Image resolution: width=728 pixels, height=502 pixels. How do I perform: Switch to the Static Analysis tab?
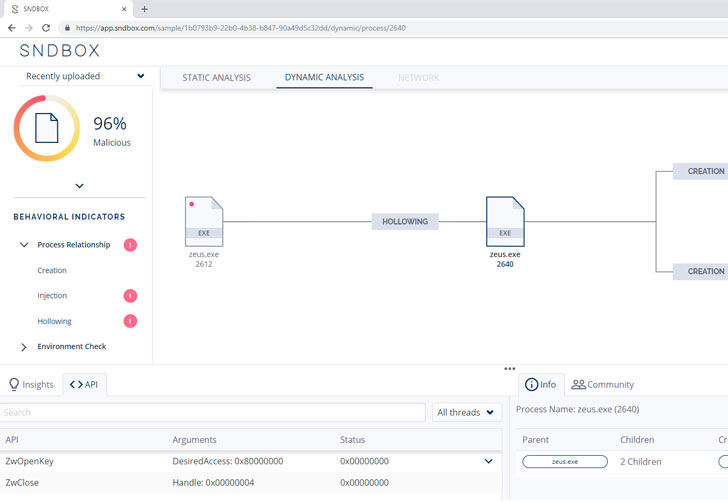216,78
